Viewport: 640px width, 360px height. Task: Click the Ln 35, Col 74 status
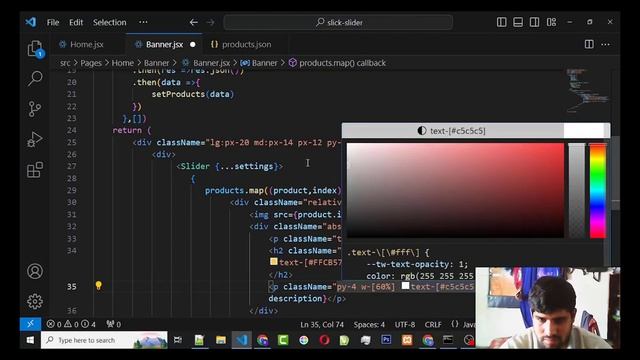click(322, 324)
